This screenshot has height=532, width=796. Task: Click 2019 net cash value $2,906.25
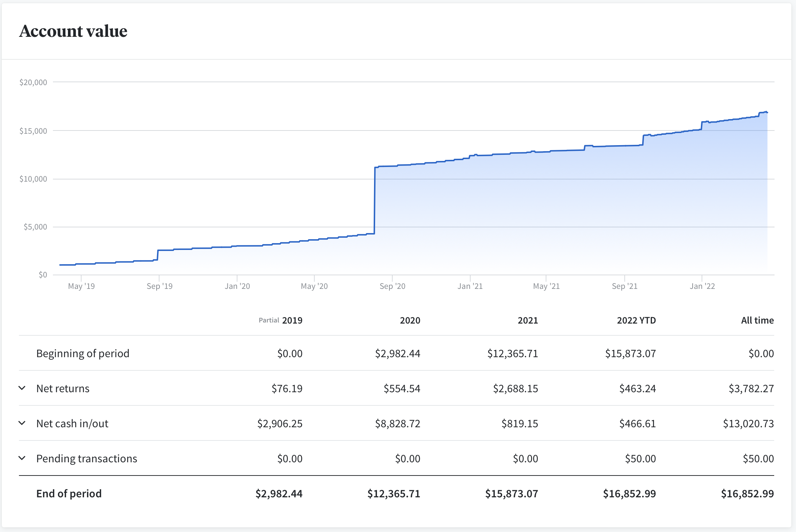pyautogui.click(x=280, y=423)
